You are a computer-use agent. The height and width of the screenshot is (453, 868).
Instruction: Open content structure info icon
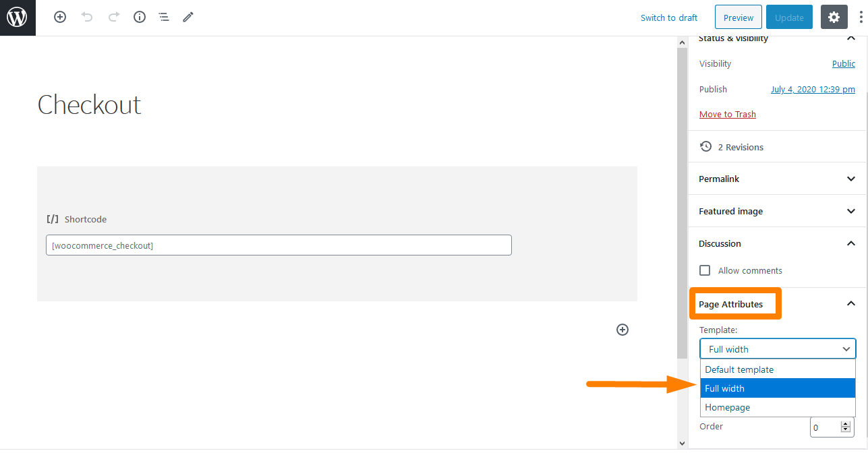(x=140, y=18)
